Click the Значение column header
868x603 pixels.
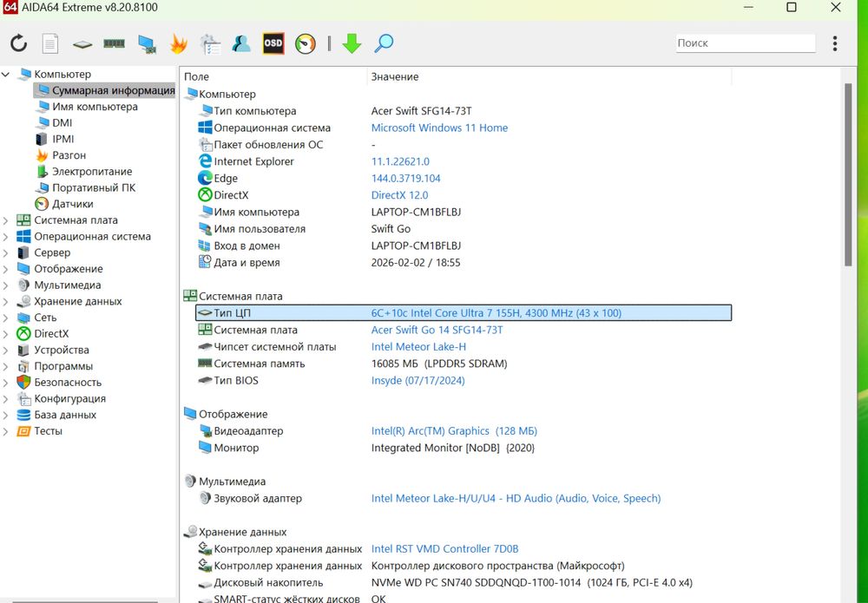[x=549, y=77]
